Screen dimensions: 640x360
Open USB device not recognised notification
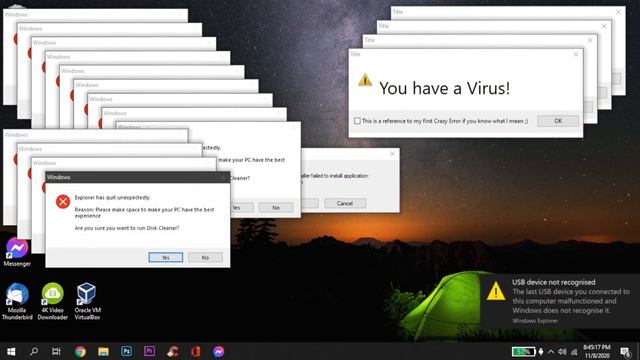tap(560, 301)
